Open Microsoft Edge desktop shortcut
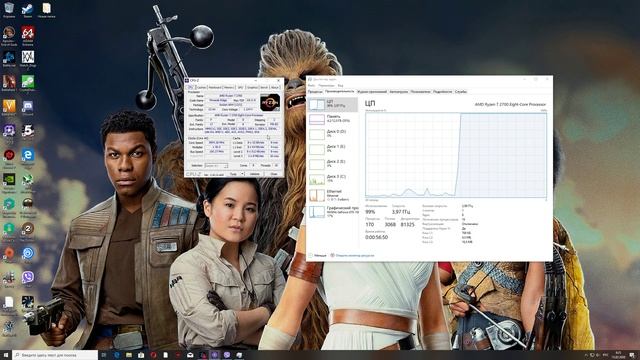Image resolution: width=640 pixels, height=360 pixels. (x=28, y=158)
